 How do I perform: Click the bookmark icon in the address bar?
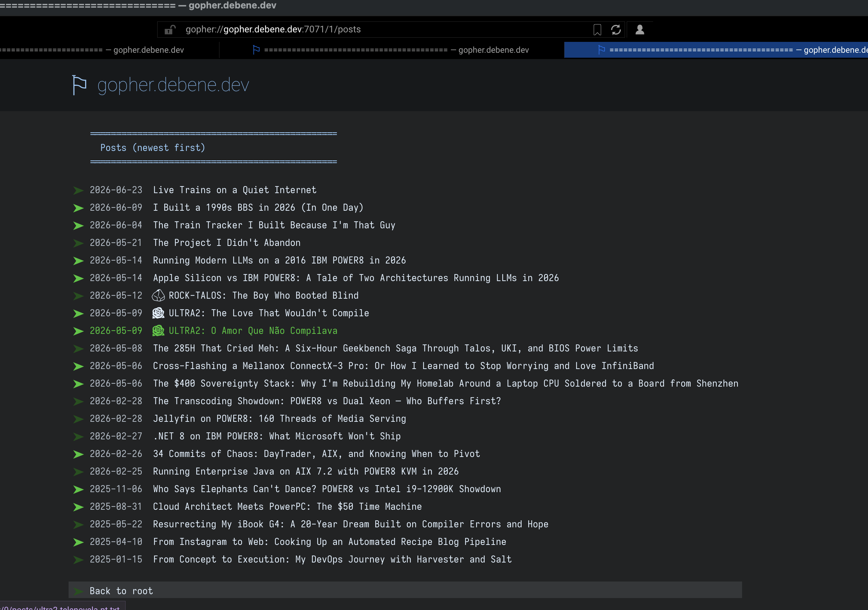[597, 30]
